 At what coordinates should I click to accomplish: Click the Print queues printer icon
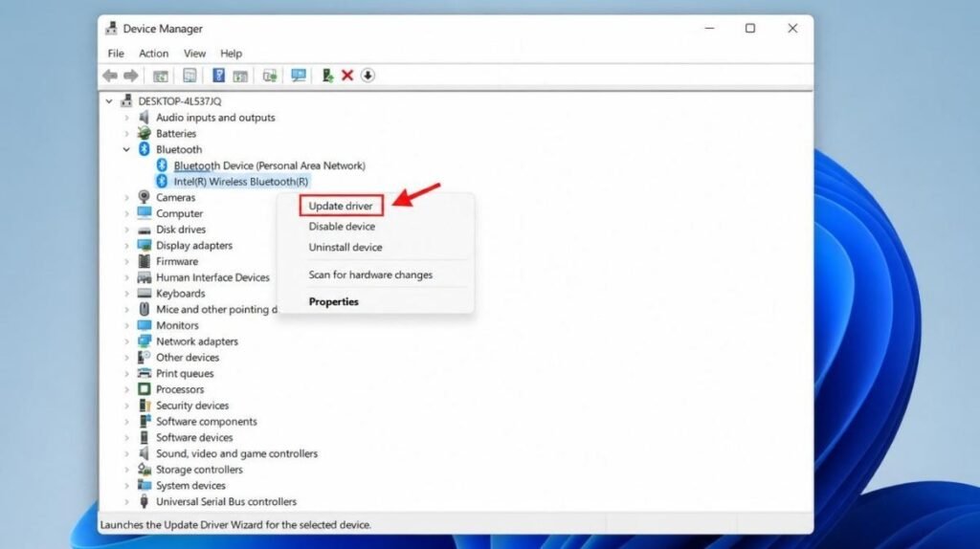[145, 374]
